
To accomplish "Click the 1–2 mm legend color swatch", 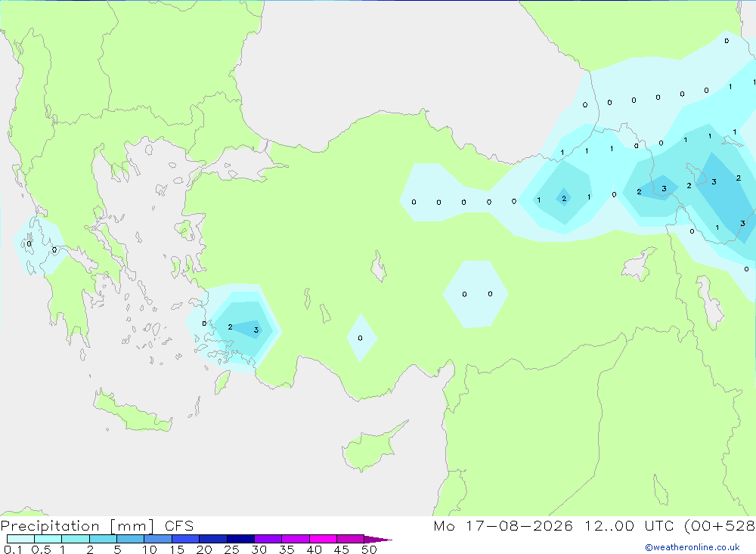I will 76,539.
